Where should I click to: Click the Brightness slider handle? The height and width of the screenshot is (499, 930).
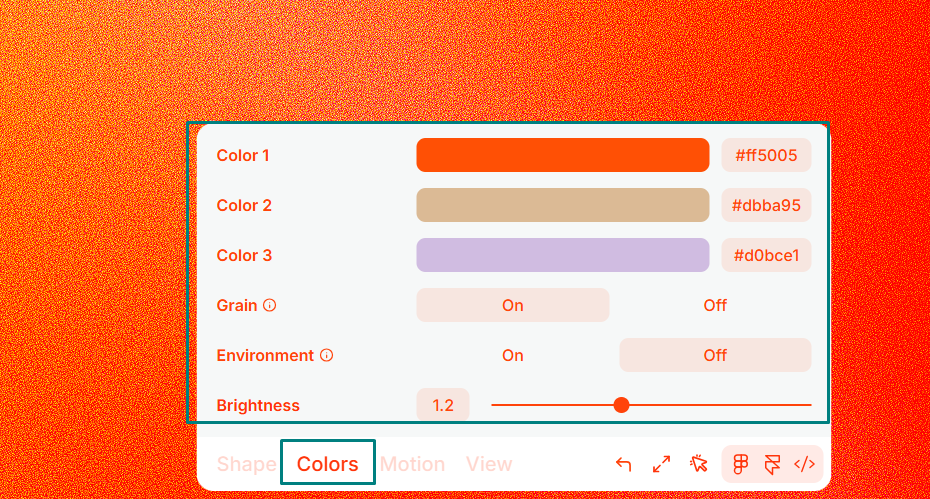(x=621, y=405)
